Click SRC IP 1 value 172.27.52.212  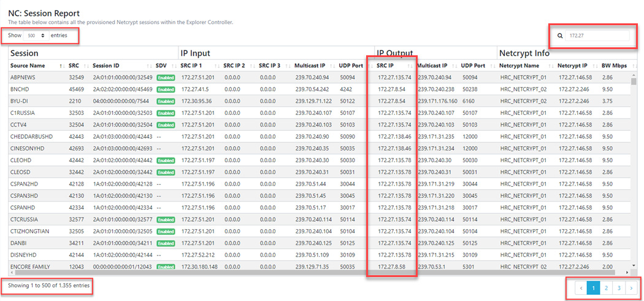197,255
